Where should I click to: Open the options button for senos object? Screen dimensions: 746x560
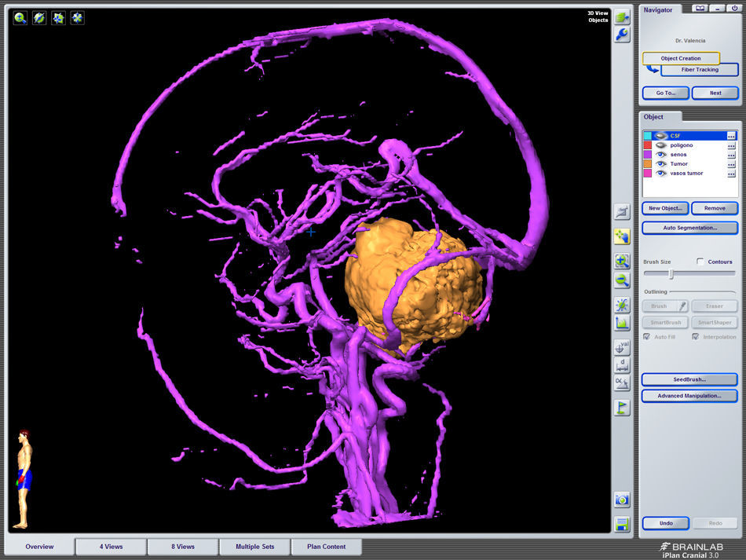pos(731,155)
